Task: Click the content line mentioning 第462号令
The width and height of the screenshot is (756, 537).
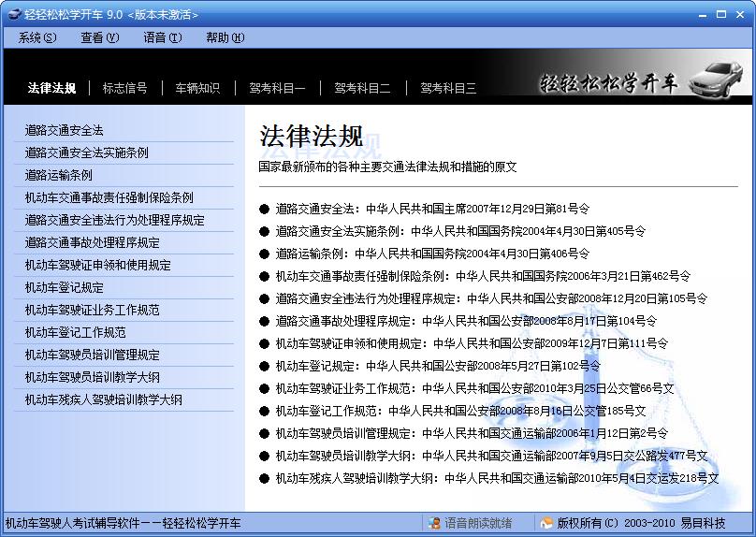Action: pyautogui.click(x=483, y=276)
